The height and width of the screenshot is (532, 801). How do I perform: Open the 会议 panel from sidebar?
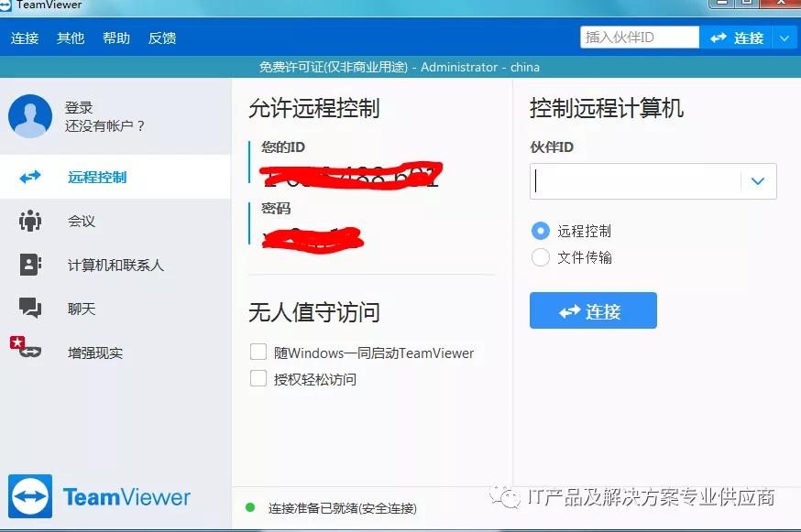27,220
